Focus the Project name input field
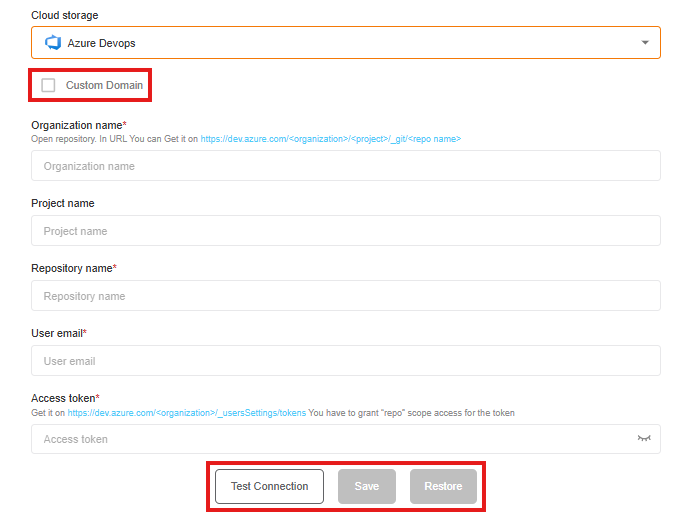This screenshot has height=518, width=691. pos(346,231)
